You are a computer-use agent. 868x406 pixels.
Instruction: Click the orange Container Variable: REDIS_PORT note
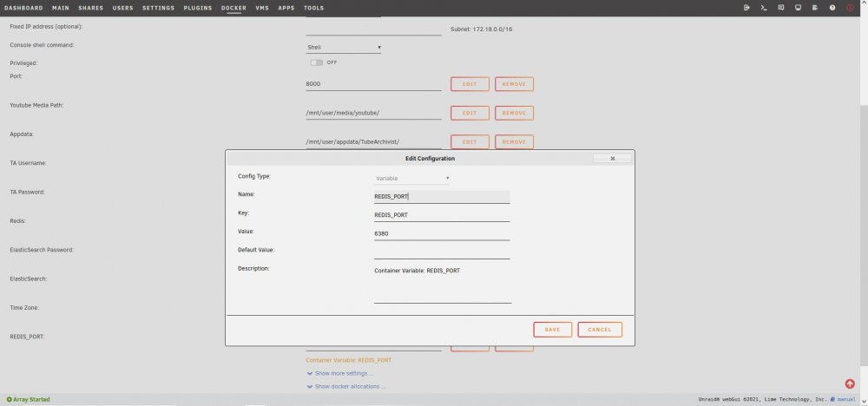[348, 360]
